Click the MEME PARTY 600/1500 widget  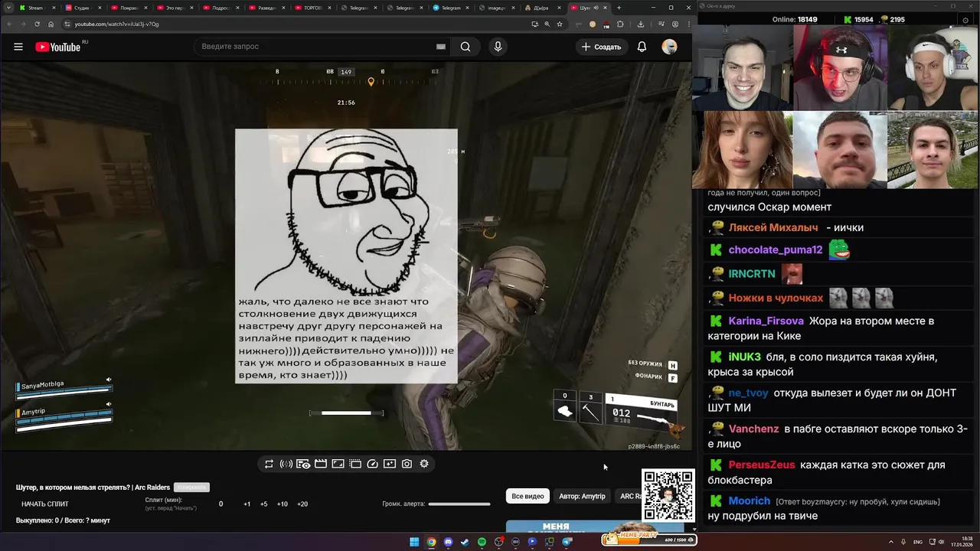pos(648,539)
